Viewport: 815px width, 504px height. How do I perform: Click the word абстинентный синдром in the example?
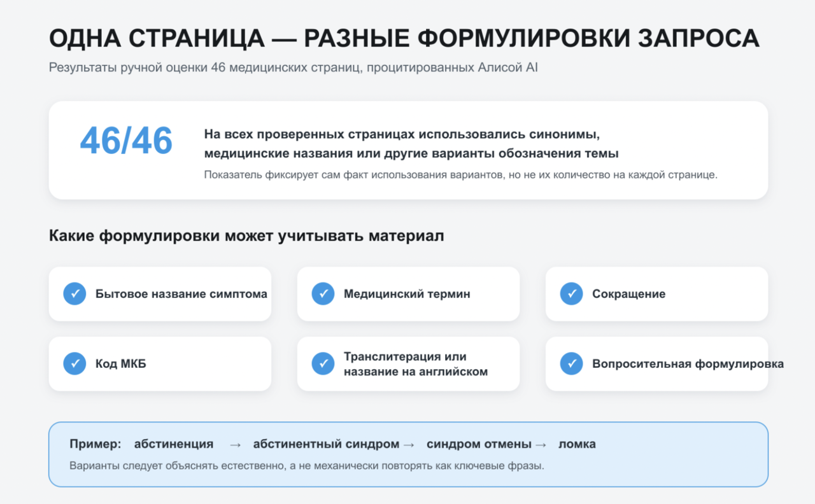(326, 444)
